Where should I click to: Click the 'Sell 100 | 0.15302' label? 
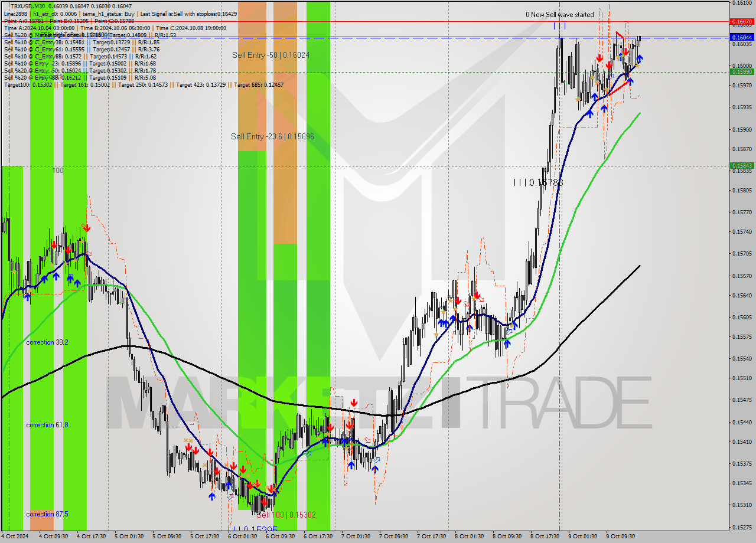coord(286,515)
